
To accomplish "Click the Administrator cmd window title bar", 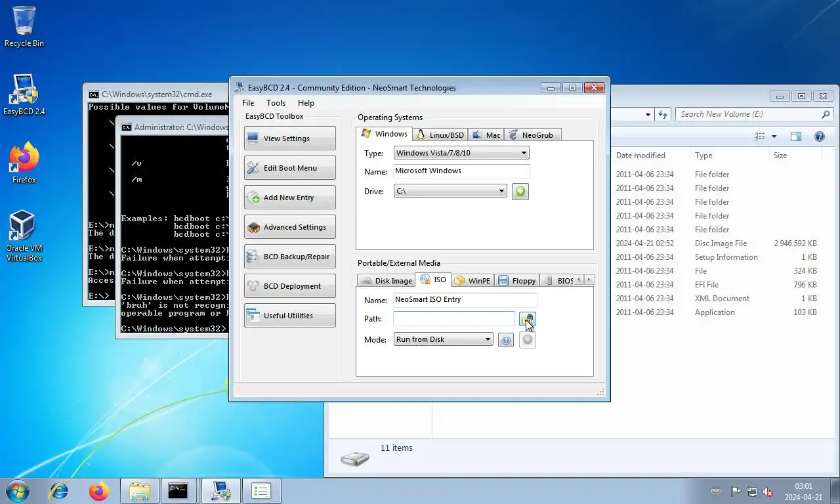I will [x=174, y=127].
